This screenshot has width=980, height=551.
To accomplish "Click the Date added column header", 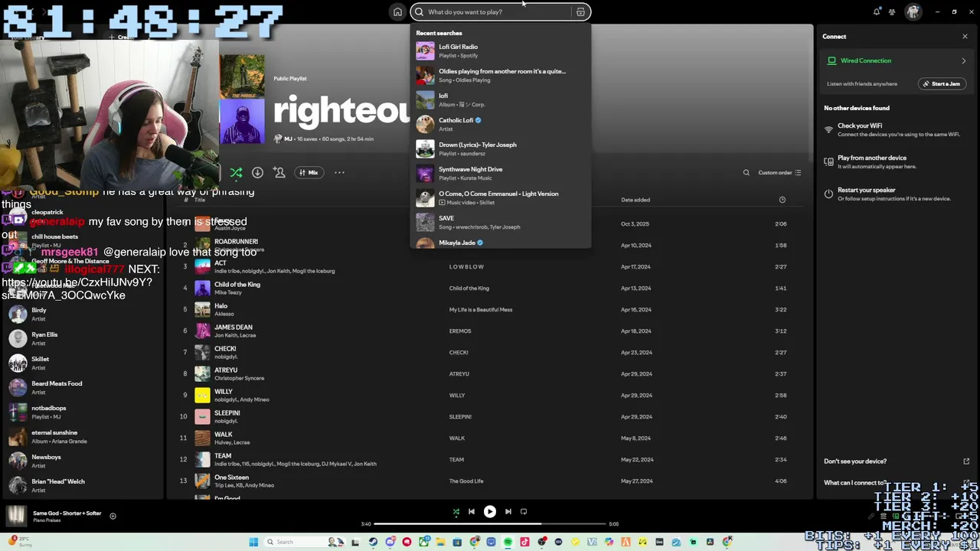I will click(x=635, y=200).
